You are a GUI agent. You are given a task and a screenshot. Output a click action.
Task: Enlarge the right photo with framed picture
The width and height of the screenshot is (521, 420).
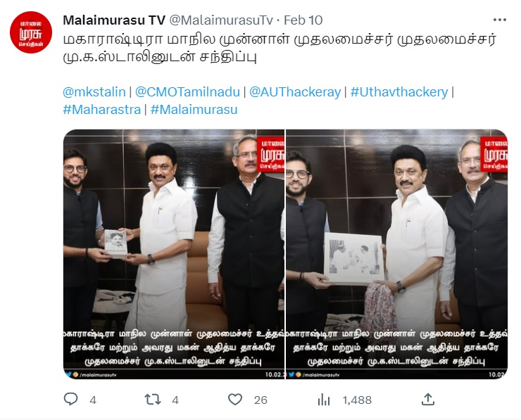tap(396, 254)
